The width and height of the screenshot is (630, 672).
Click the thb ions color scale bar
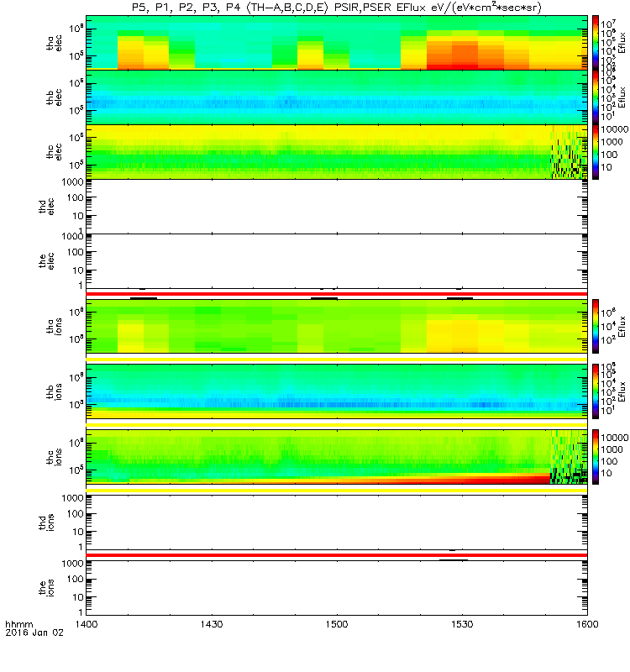point(596,391)
